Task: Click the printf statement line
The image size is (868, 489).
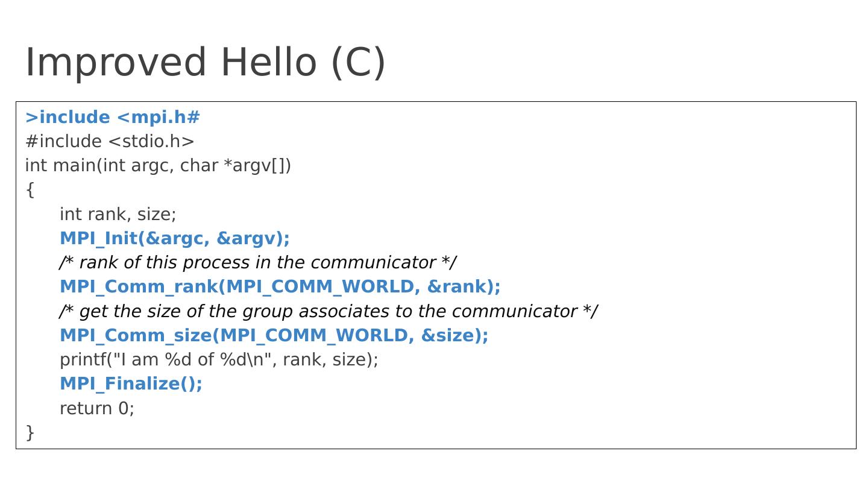Action: (x=219, y=359)
